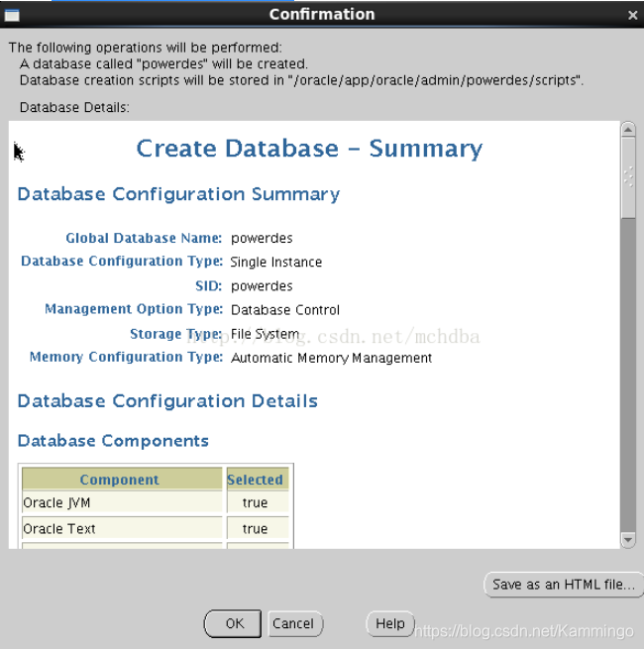
Task: Click the Automatic Memory Management value
Action: (331, 358)
